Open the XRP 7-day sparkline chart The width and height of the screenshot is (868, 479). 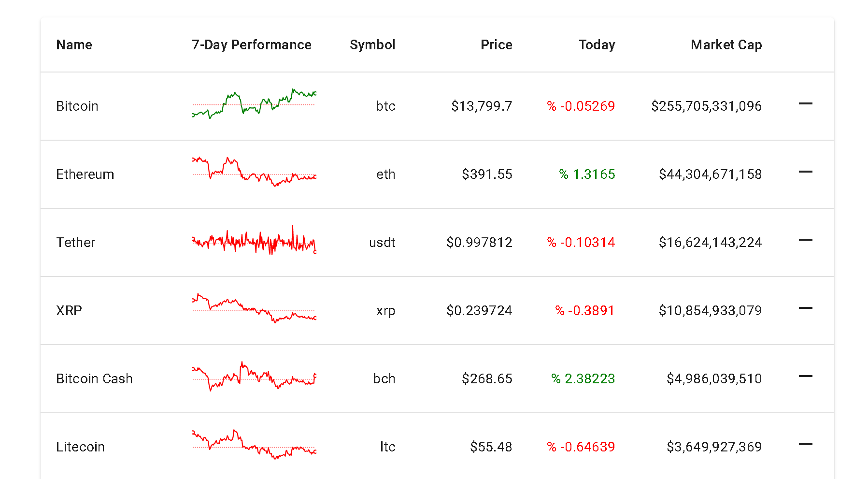(254, 308)
